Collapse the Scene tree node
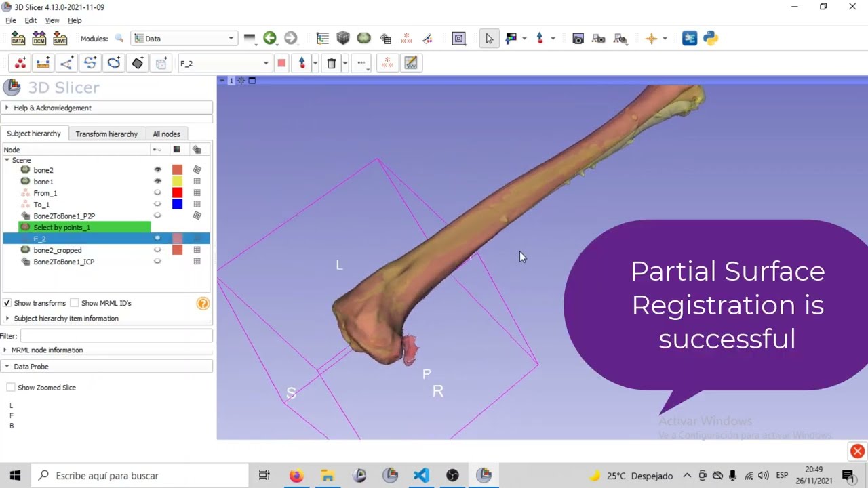The image size is (868, 488). click(x=7, y=160)
